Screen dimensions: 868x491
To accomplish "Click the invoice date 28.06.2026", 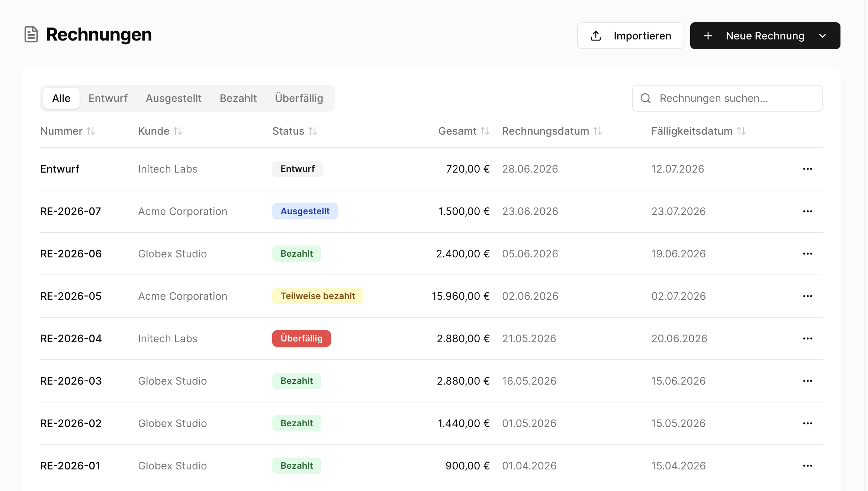I will pyautogui.click(x=530, y=169).
